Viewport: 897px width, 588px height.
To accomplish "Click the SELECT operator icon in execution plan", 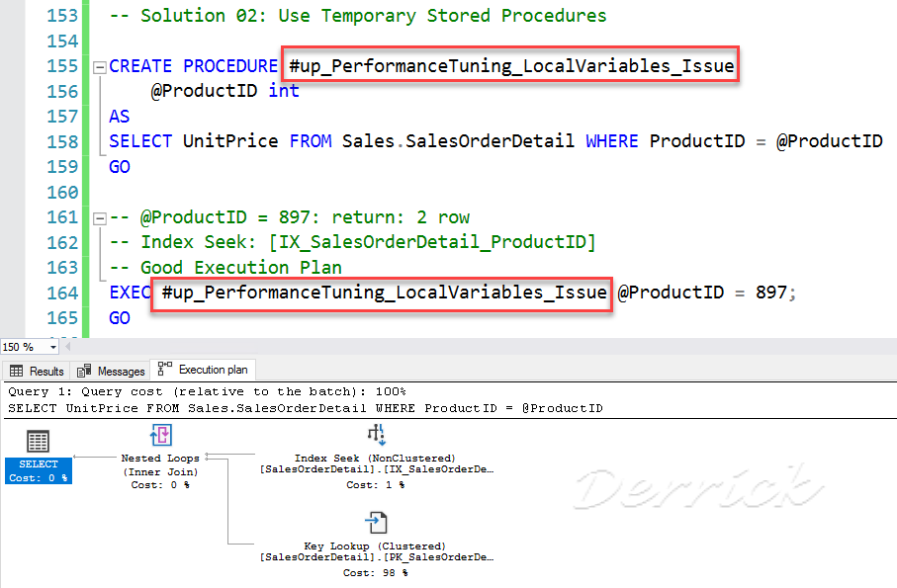I will click(x=37, y=437).
